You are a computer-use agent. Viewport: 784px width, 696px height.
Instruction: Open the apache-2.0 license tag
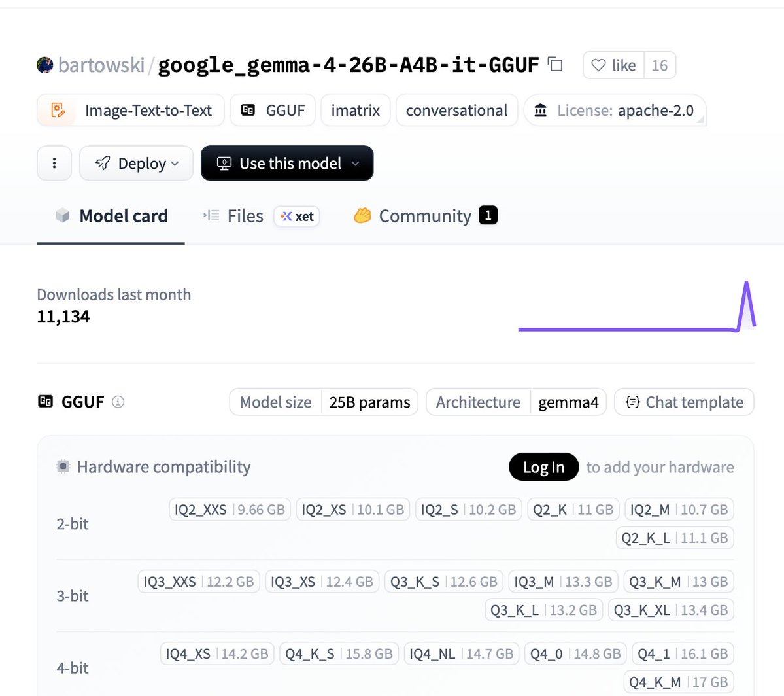615,110
